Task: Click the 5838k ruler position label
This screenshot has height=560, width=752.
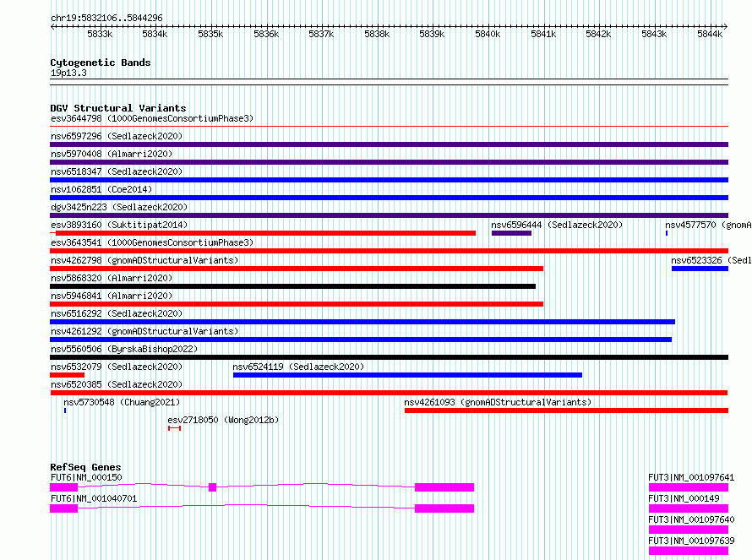Action: pos(377,34)
